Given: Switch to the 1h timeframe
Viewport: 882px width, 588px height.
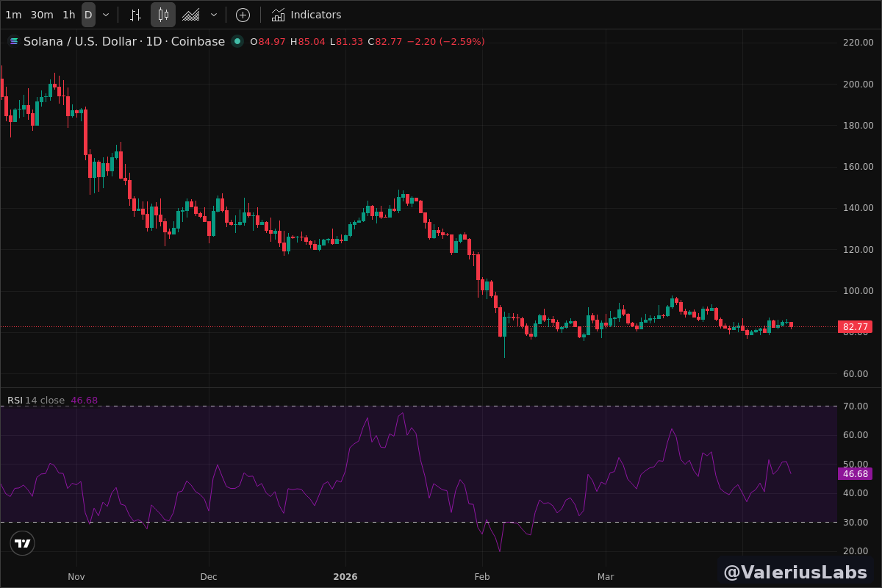Looking at the screenshot, I should (68, 15).
